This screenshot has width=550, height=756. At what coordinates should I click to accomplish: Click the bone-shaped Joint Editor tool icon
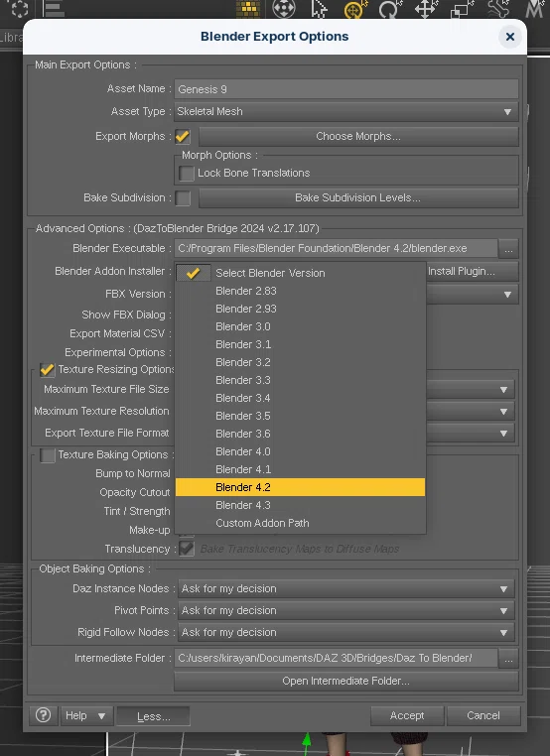click(x=497, y=9)
